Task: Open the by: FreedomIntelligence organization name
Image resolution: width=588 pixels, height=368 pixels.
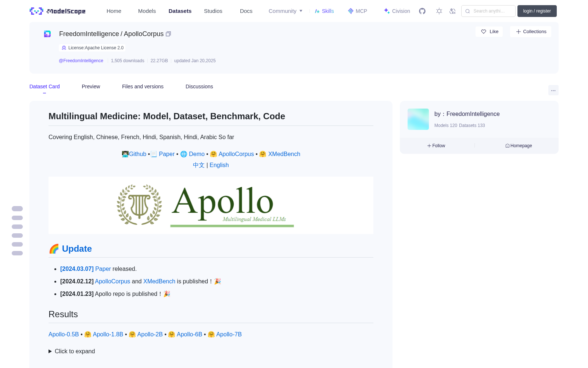Action: [x=467, y=114]
